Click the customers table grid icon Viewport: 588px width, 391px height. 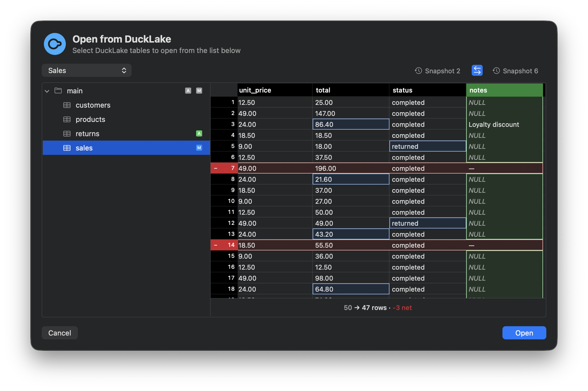click(67, 105)
